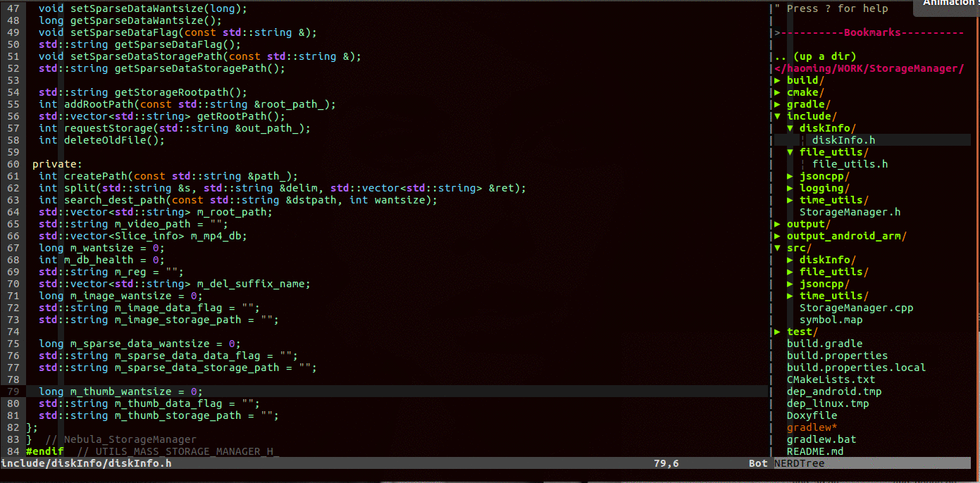Open build.gradle file

824,344
